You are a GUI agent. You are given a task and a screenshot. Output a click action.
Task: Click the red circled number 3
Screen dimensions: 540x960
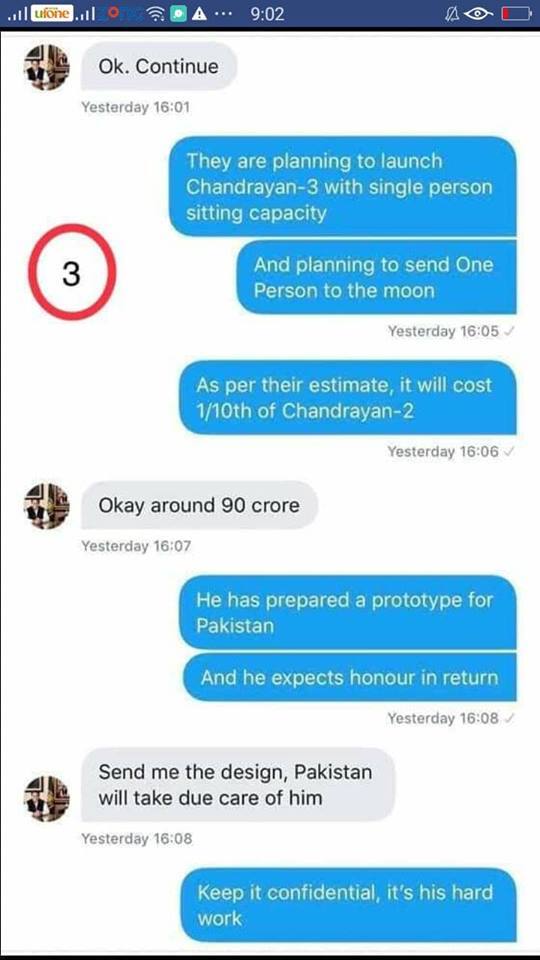[x=72, y=272]
